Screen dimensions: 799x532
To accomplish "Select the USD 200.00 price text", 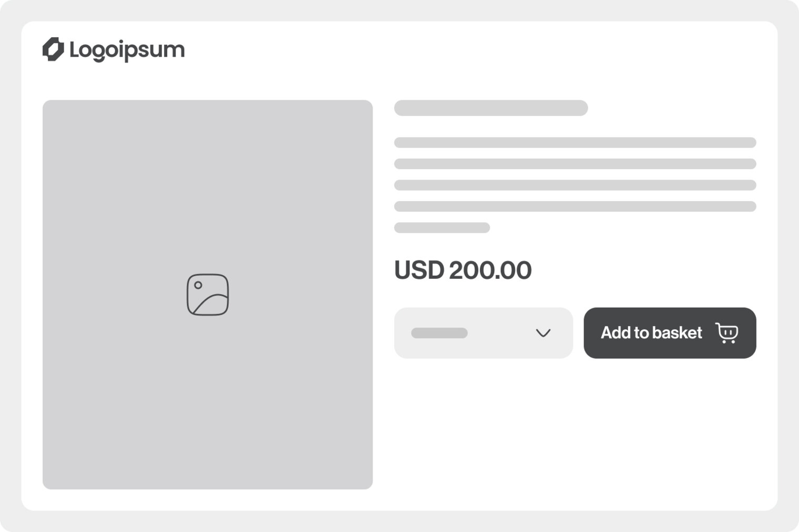I will (463, 270).
